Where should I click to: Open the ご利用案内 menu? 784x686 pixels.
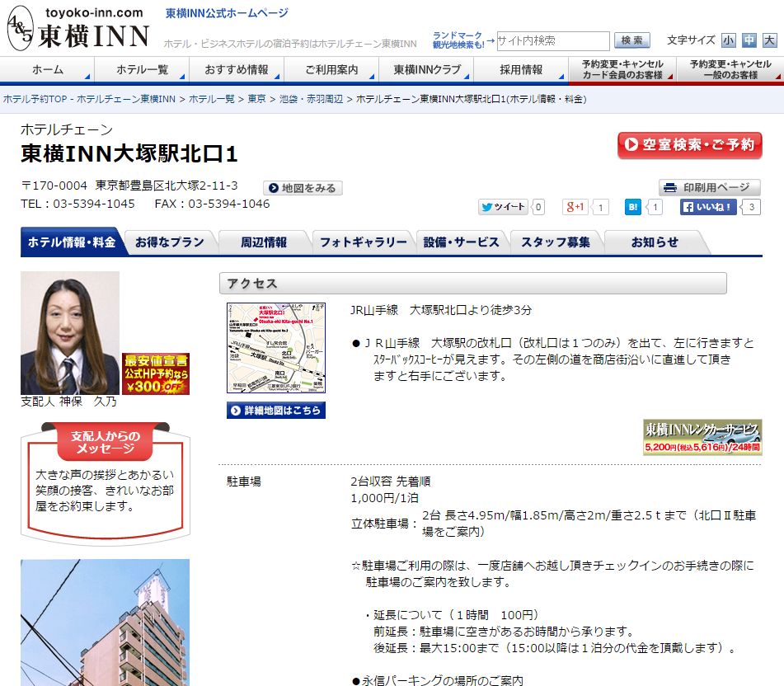[x=331, y=69]
